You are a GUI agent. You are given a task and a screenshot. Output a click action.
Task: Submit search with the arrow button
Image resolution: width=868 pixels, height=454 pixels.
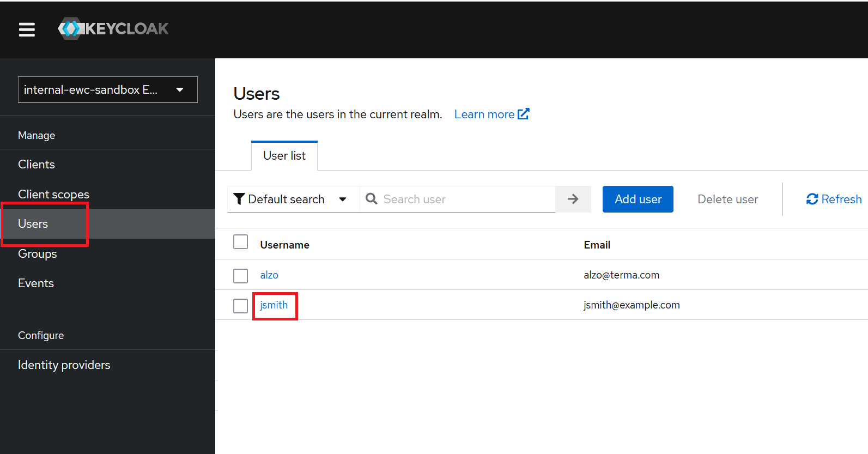tap(573, 199)
